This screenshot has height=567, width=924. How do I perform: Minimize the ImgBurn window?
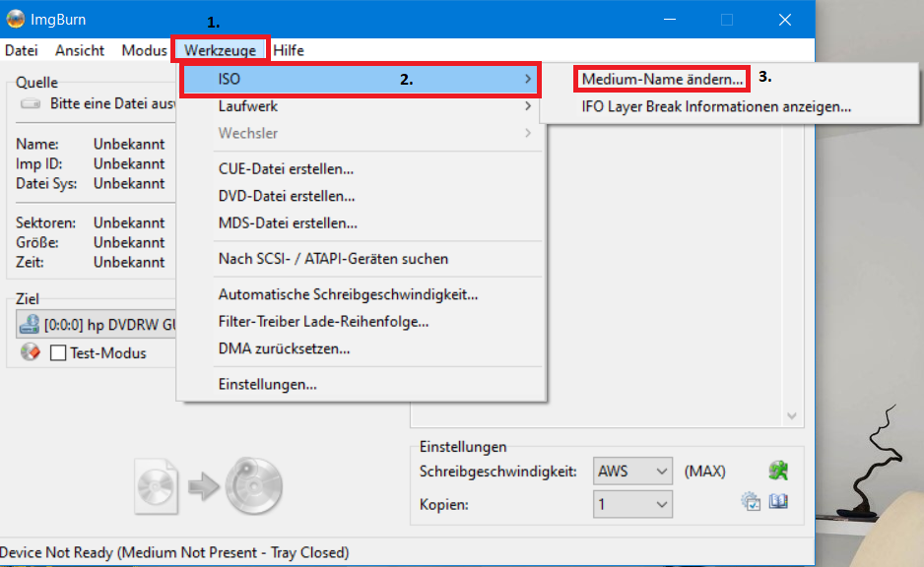pyautogui.click(x=670, y=20)
